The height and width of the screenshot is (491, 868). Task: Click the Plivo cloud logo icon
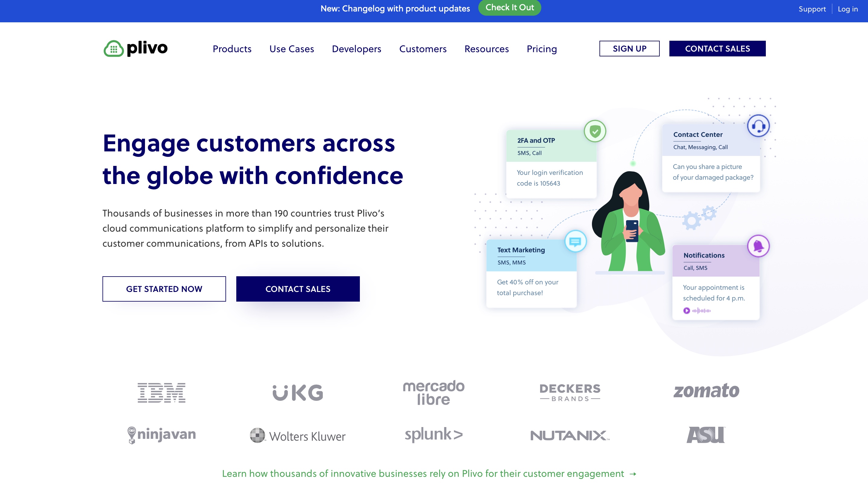click(114, 49)
